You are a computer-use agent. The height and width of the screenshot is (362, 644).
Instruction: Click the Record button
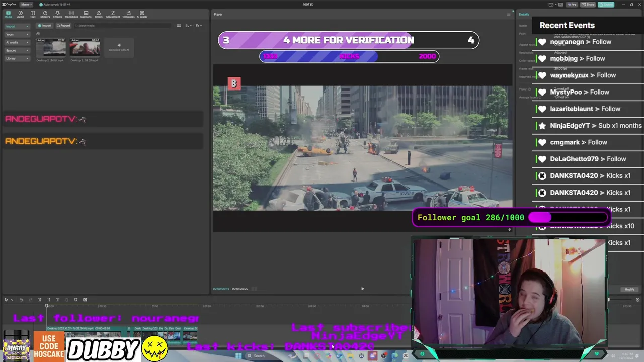[x=63, y=25]
